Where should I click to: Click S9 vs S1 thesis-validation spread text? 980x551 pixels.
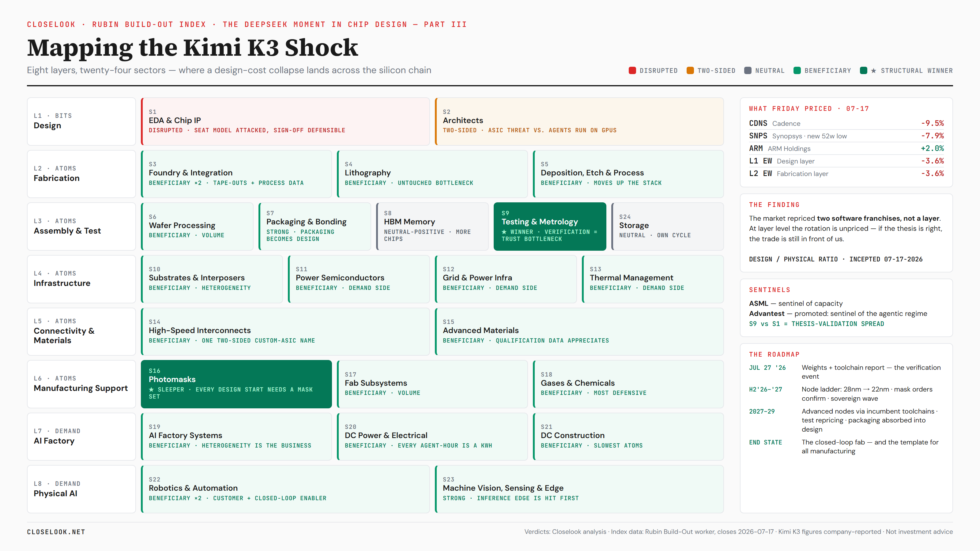pyautogui.click(x=816, y=324)
